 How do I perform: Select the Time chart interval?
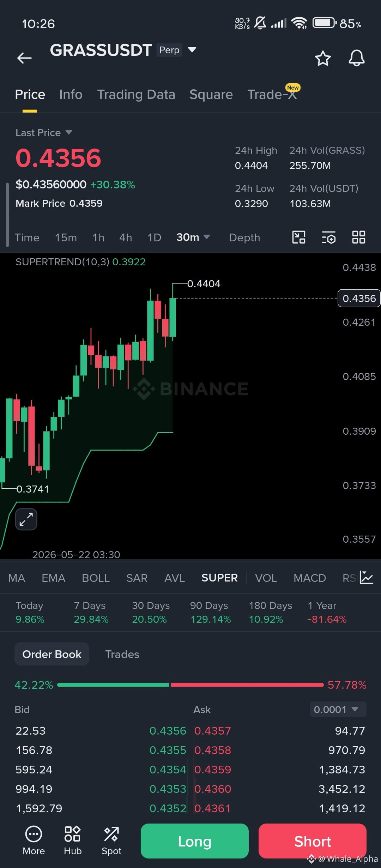tap(27, 237)
